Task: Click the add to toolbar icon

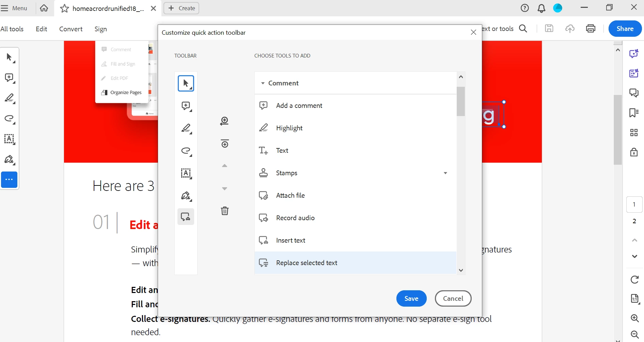Action: [x=224, y=121]
